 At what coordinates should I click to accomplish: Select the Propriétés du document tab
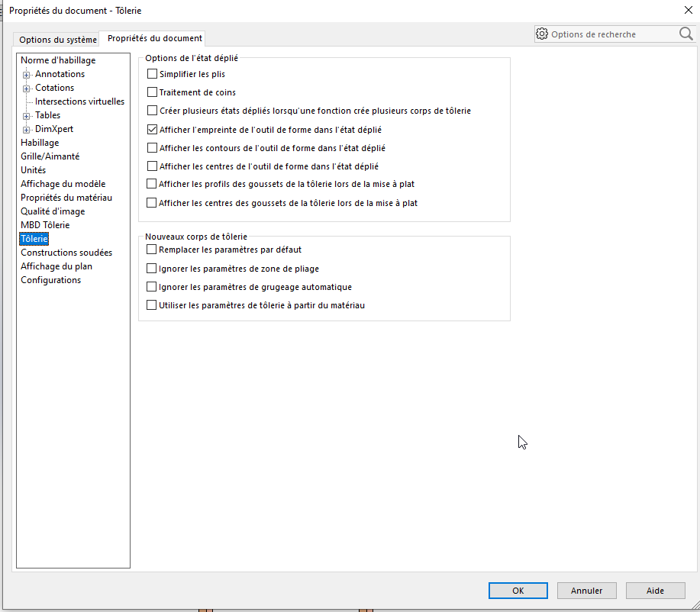click(154, 38)
